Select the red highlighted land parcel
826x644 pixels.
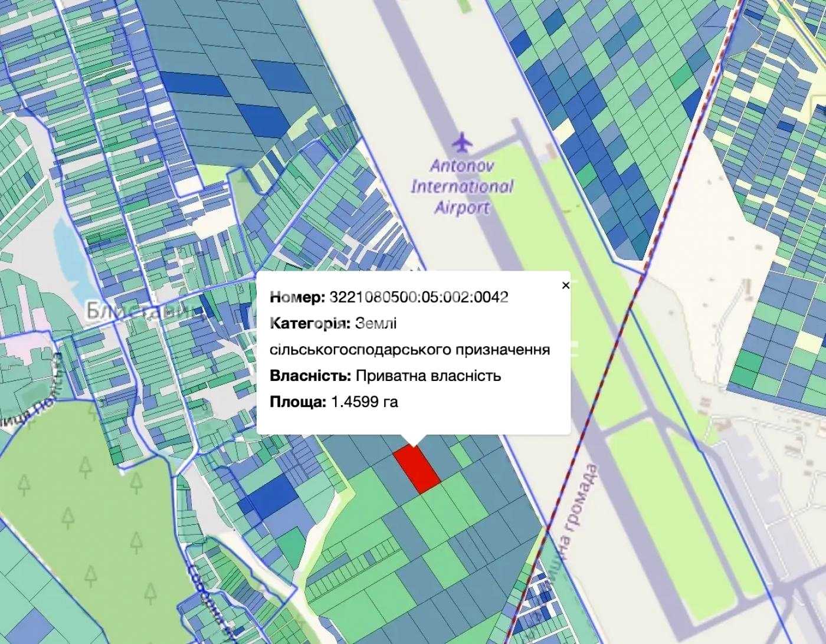coord(417,469)
